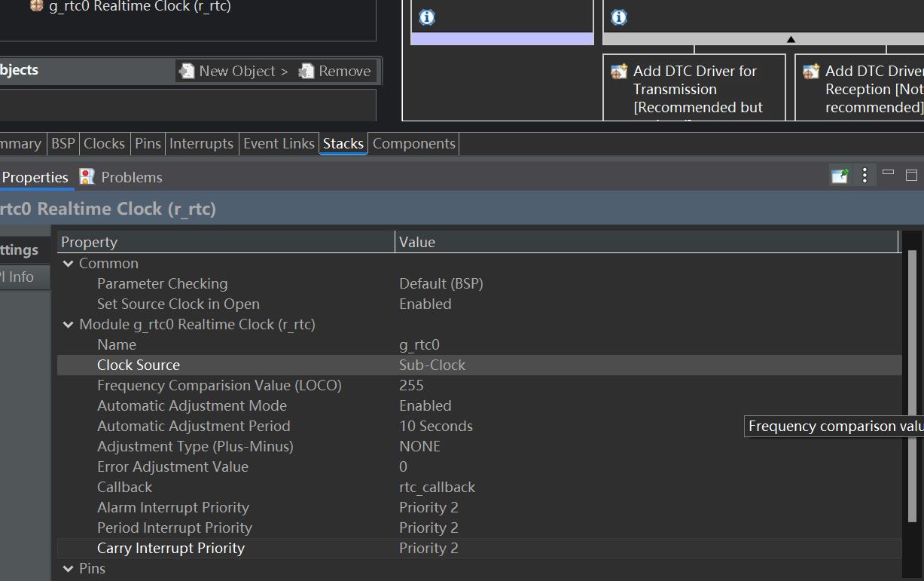Click the New Object icon
Screen dimensions: 924x581
coord(187,71)
